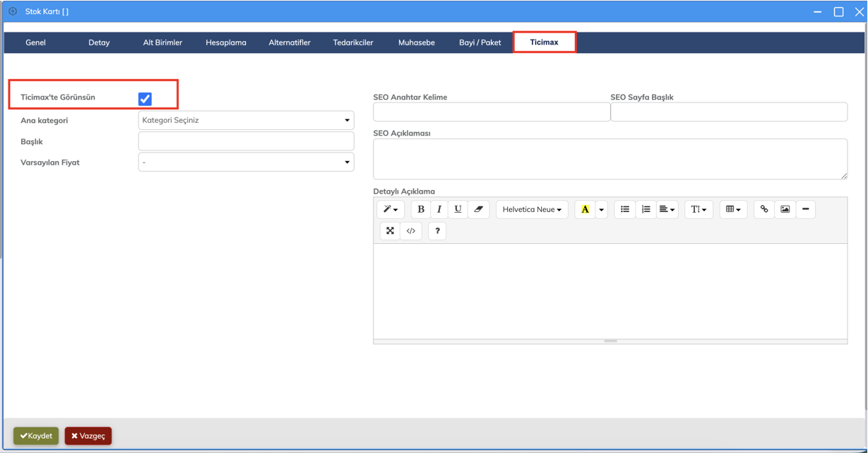This screenshot has width=868, height=453.
Task: Apply the yellow highlight text color
Action: 585,209
